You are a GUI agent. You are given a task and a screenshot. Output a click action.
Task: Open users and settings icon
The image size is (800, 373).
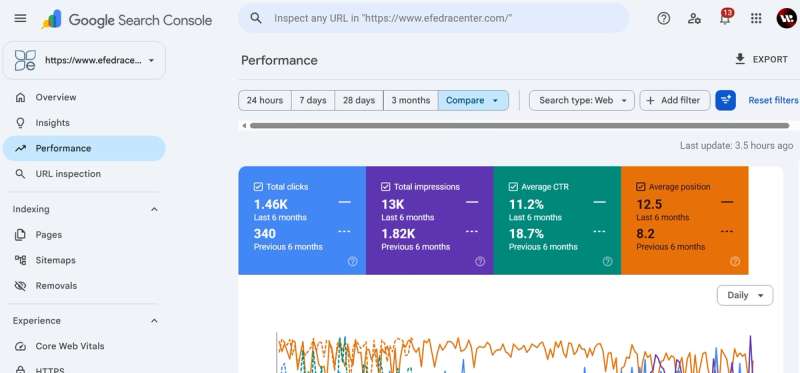coord(694,19)
